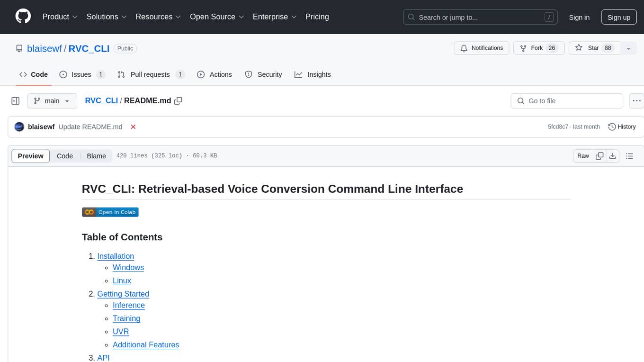Expand the Open Source menu

(x=217, y=17)
